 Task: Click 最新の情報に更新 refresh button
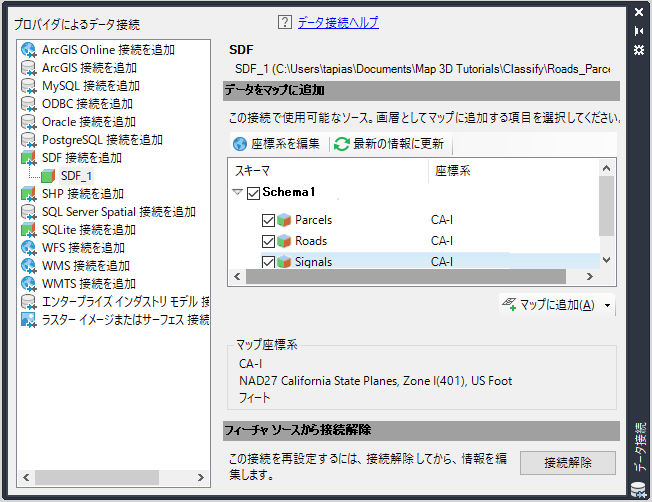[389, 144]
